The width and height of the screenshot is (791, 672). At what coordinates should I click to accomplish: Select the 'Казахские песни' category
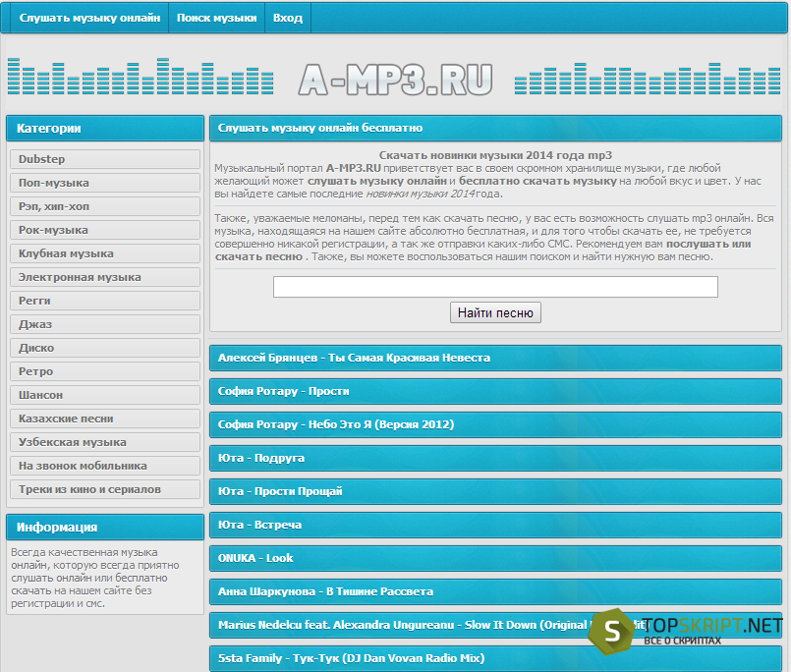(x=105, y=419)
